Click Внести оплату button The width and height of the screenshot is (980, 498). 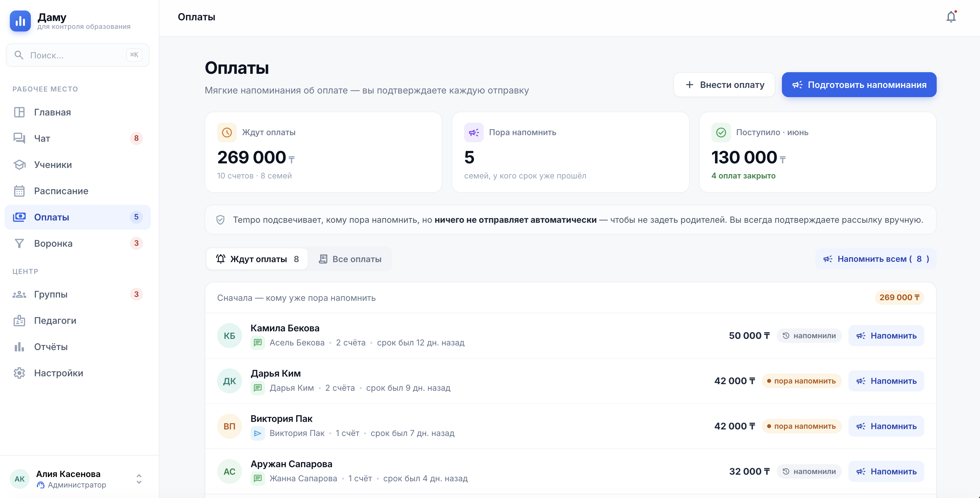(725, 85)
